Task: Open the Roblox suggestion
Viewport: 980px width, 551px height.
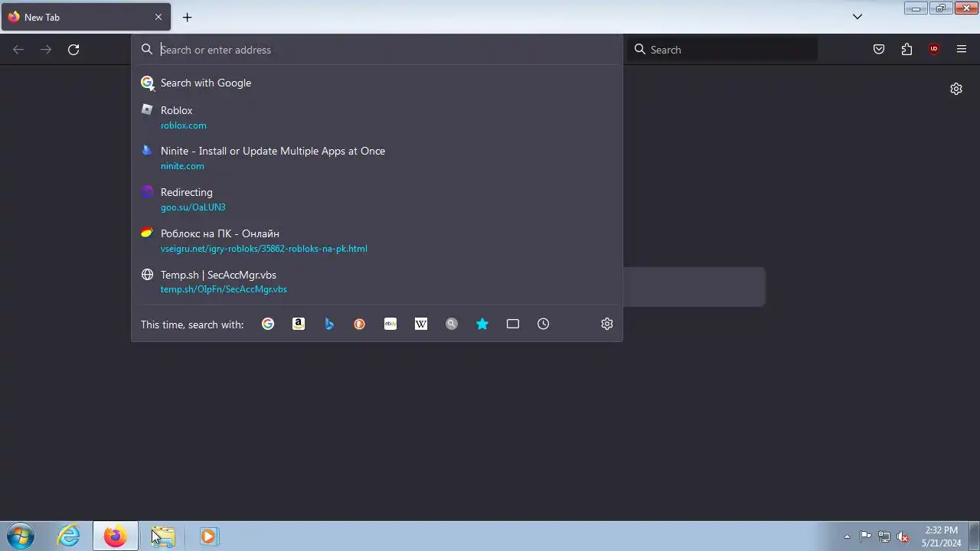Action: tap(377, 117)
